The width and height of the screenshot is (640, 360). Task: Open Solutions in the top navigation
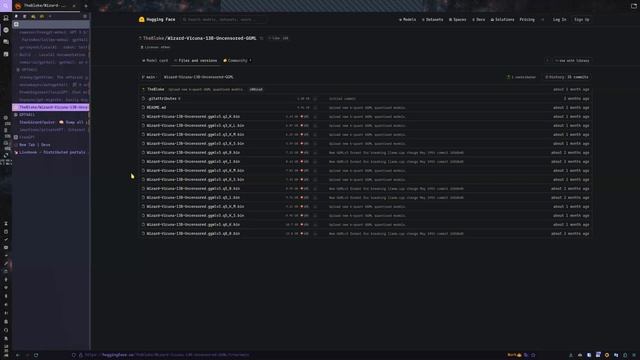coord(502,20)
